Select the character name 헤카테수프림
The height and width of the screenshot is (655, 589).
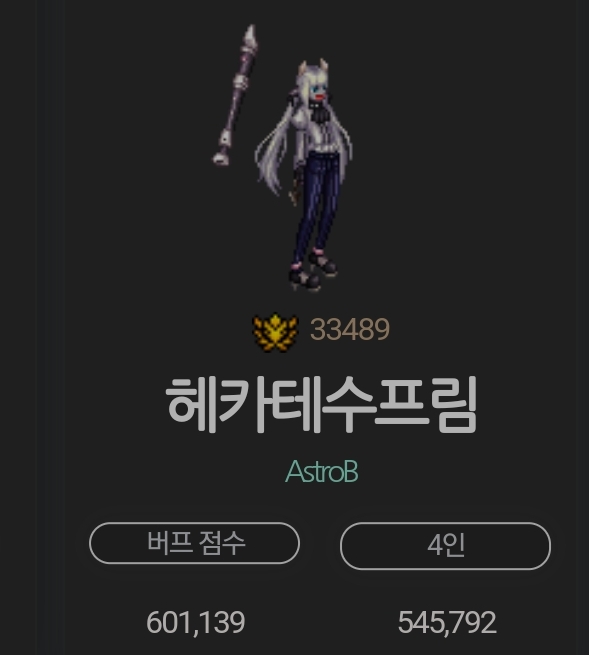coord(321,404)
